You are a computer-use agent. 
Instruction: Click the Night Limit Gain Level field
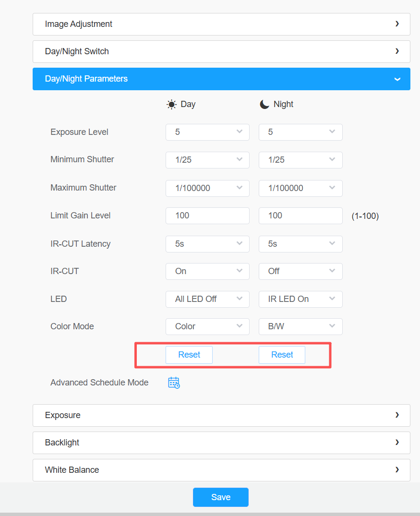pyautogui.click(x=300, y=216)
